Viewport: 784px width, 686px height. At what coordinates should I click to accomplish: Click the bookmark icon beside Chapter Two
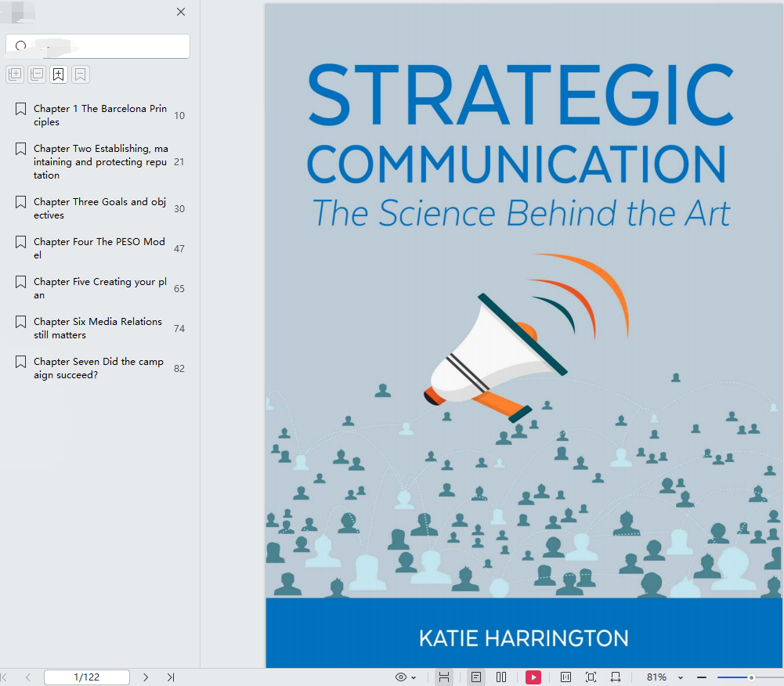[20, 149]
